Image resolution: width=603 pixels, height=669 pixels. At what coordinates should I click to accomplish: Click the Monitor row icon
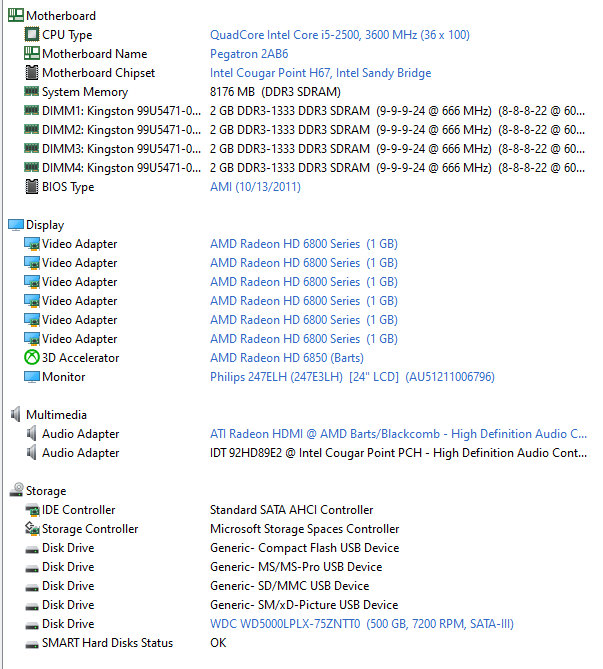[31, 377]
